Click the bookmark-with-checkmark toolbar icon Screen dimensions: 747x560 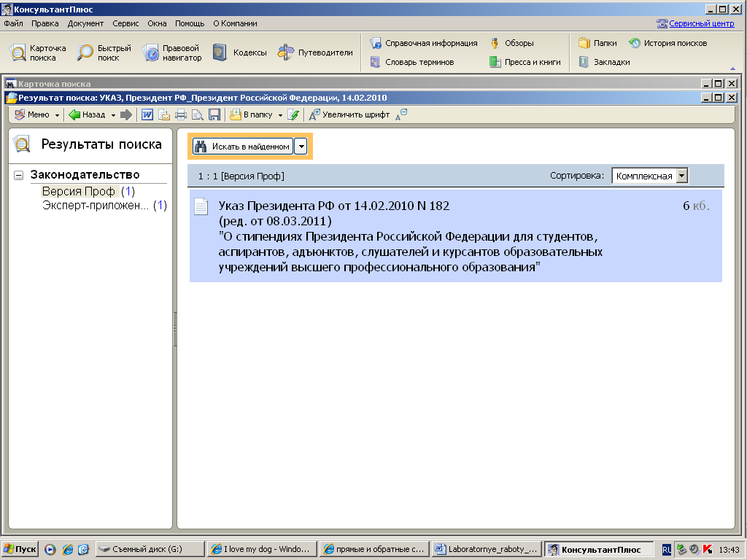293,114
